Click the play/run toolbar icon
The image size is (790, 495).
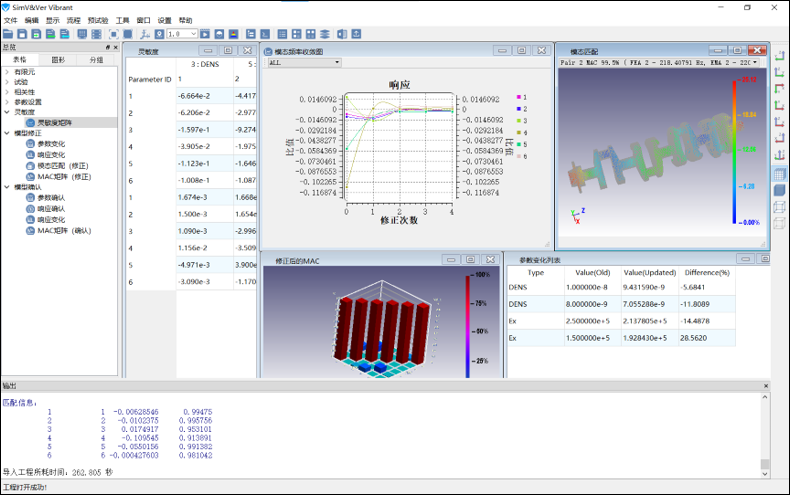pyautogui.click(x=205, y=34)
